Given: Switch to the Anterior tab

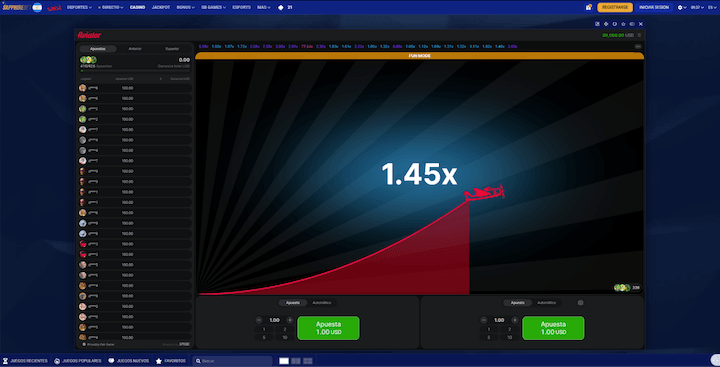Looking at the screenshot, I should point(135,49).
